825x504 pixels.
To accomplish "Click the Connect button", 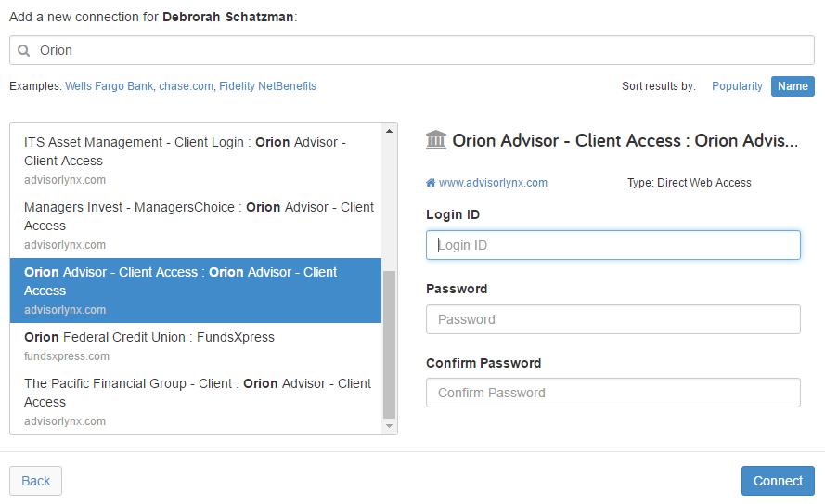I will point(778,481).
